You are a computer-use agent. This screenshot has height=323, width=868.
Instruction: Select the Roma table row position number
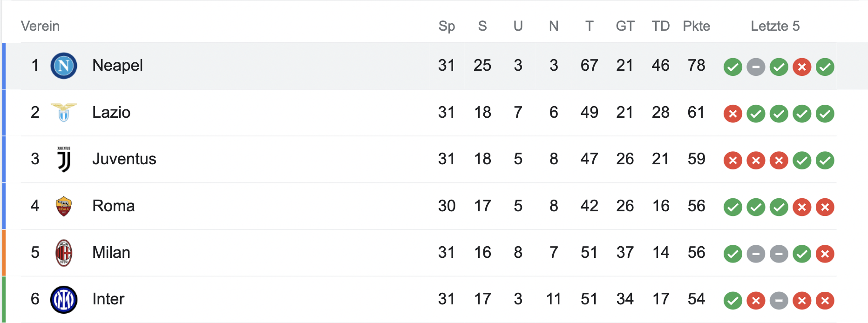pyautogui.click(x=35, y=206)
